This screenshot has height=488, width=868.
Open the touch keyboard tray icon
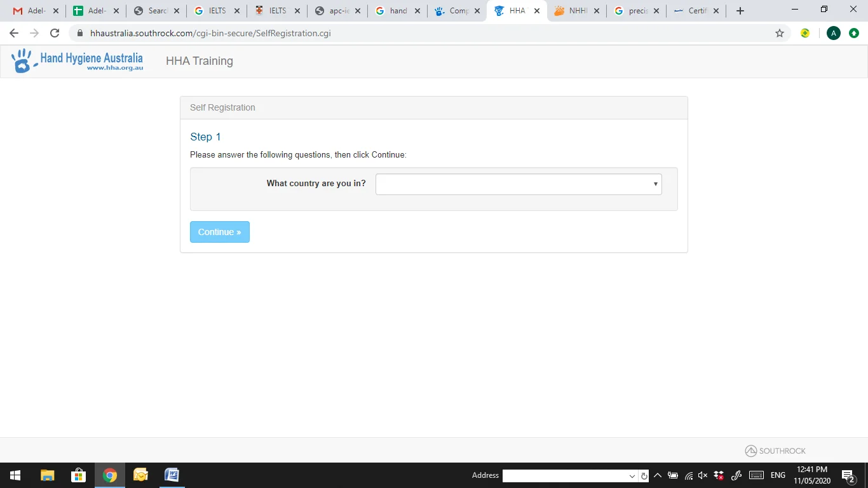(756, 475)
